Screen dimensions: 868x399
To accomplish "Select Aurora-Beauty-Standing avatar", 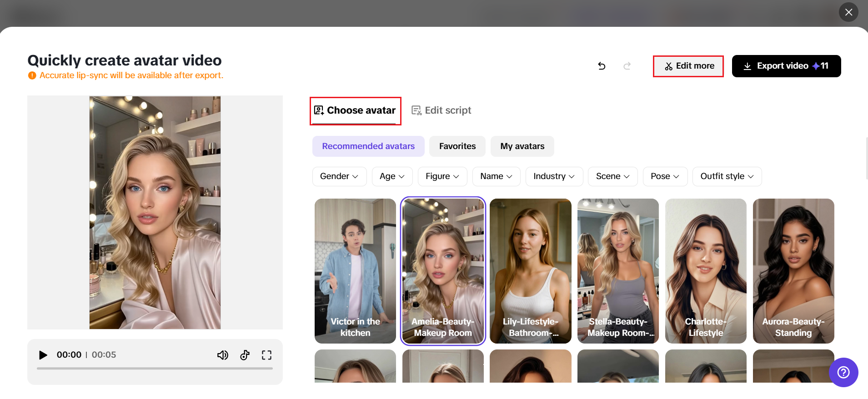I will pos(793,271).
